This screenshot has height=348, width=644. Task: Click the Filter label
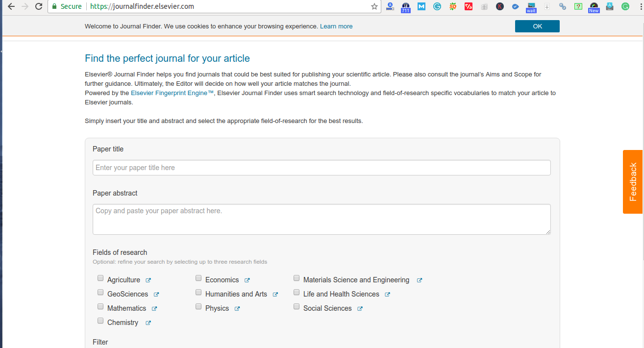(x=100, y=342)
